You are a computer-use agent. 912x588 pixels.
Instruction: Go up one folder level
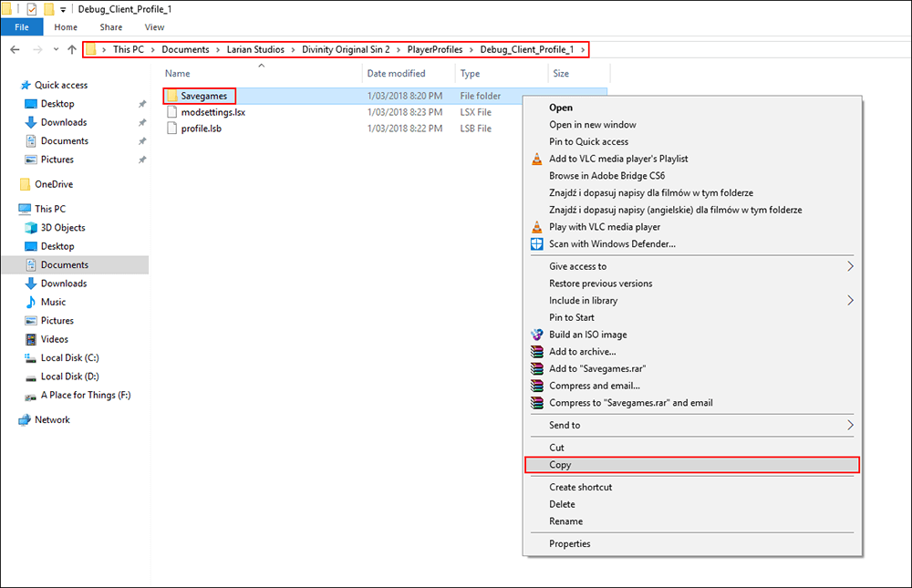pyautogui.click(x=72, y=49)
